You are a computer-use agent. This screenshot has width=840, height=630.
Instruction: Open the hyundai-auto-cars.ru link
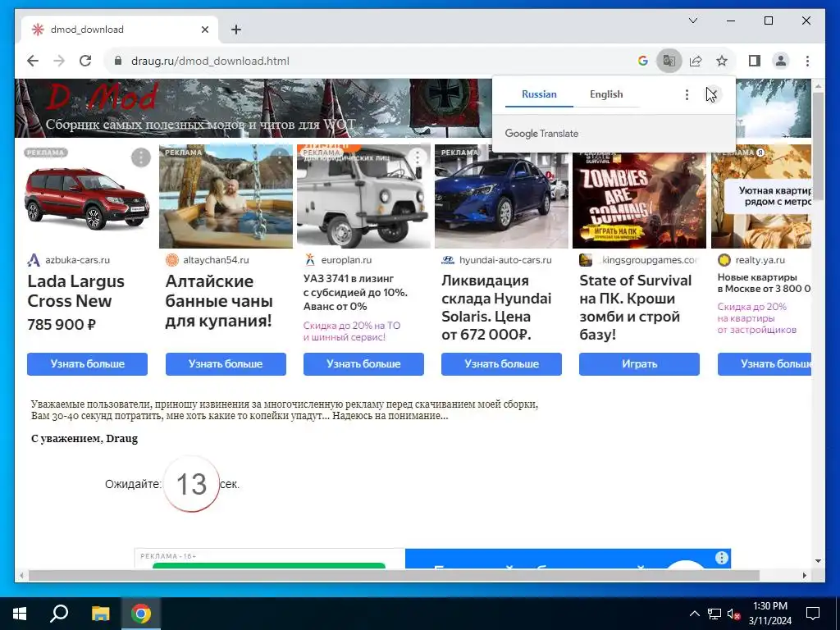coord(505,260)
